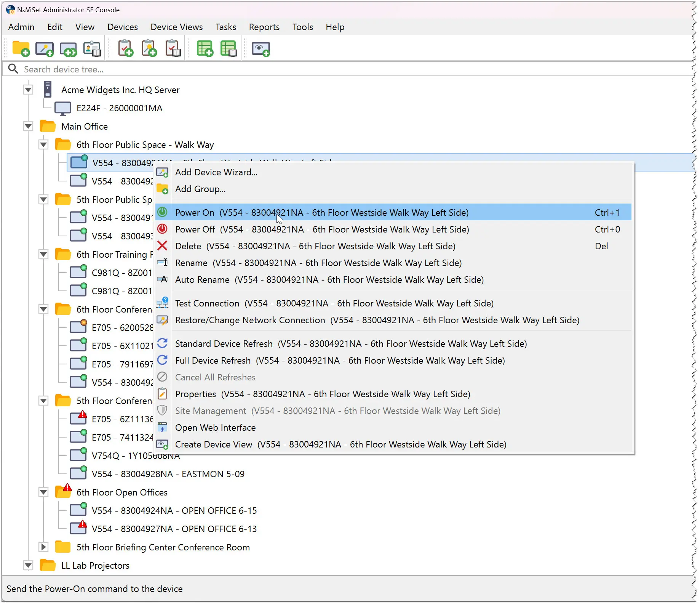Click the create device view eye icon
This screenshot has height=603, width=700.
coord(261,49)
